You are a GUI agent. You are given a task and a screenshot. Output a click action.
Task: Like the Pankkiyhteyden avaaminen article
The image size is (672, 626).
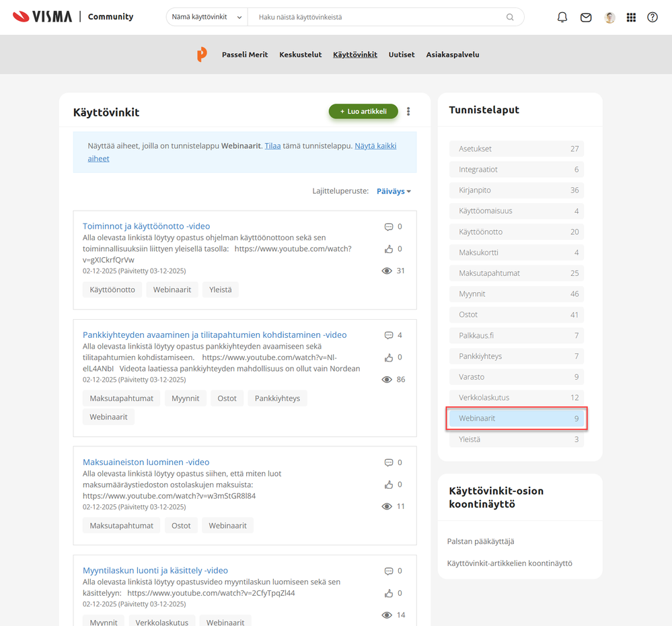click(x=389, y=357)
